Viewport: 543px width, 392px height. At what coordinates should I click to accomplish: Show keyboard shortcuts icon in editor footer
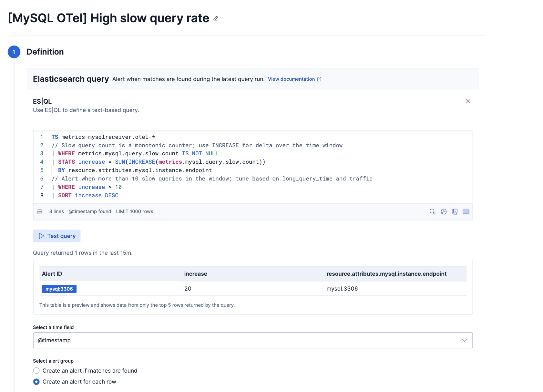click(x=466, y=212)
